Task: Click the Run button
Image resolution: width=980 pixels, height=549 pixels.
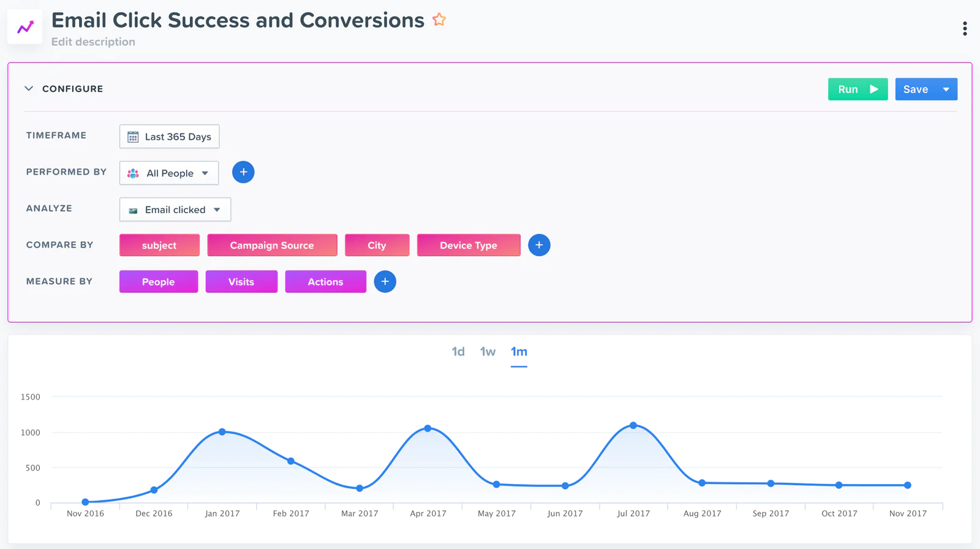Action: (858, 89)
